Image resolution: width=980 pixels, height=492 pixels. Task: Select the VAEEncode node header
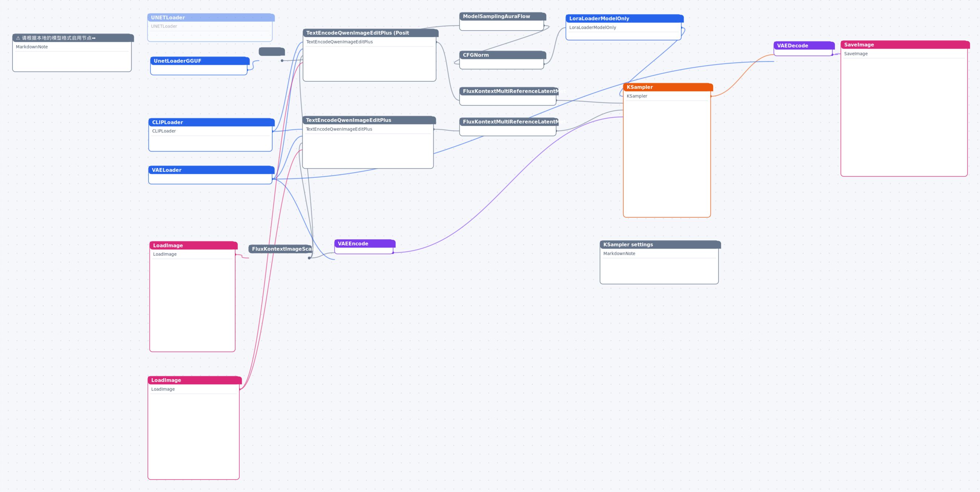(364, 244)
